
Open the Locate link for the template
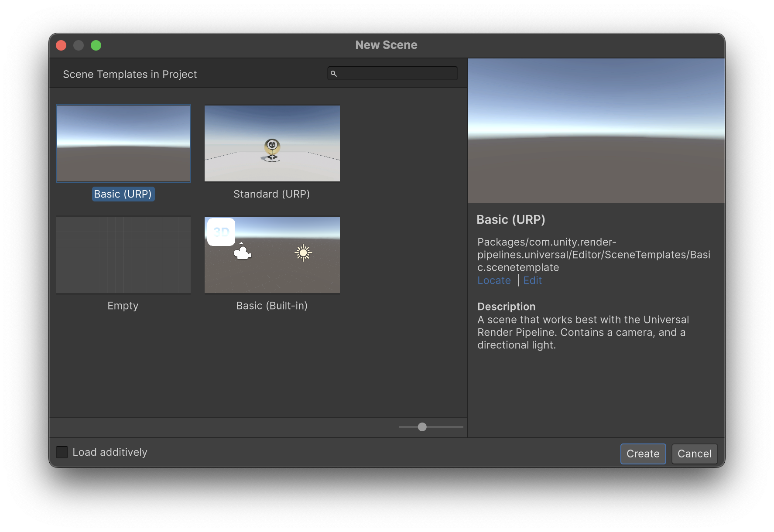point(494,280)
